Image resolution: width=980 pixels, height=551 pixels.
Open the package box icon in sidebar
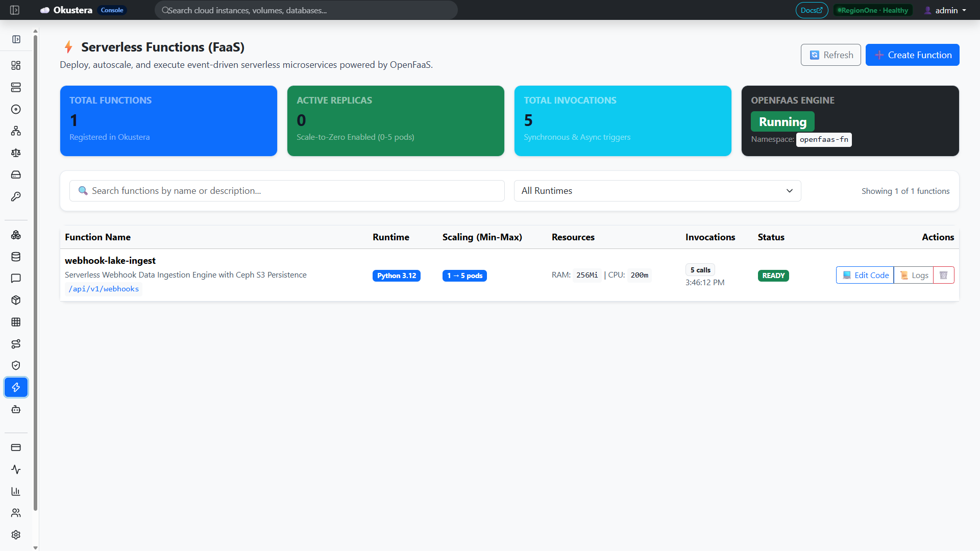(x=16, y=300)
